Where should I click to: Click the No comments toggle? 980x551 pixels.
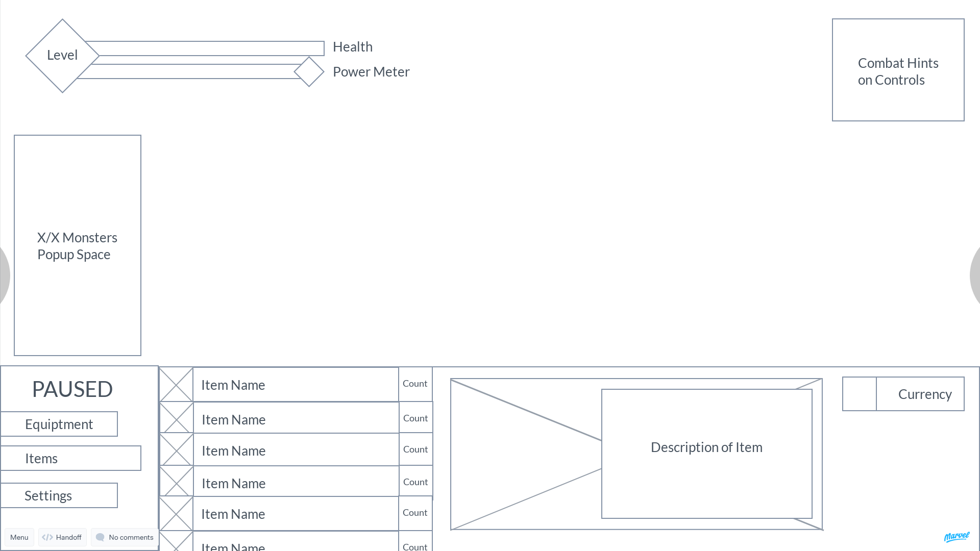(124, 537)
